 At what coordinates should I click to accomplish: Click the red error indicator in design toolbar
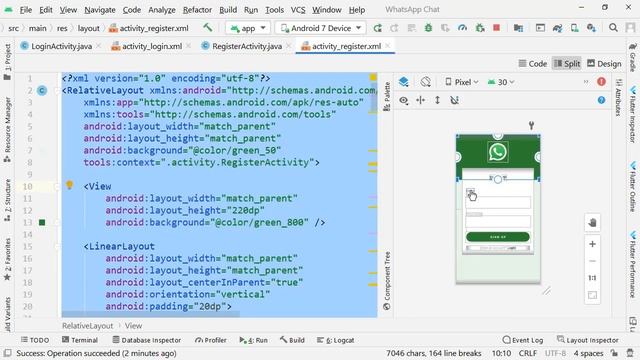click(601, 81)
